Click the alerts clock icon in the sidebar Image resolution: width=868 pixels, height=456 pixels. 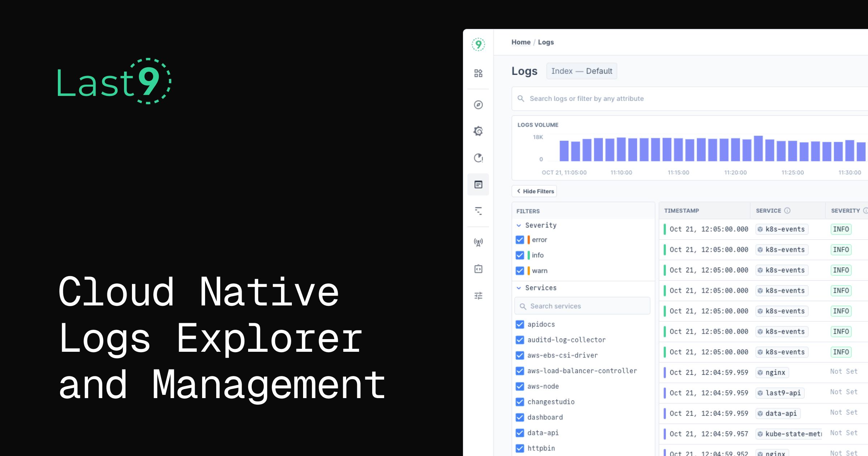tap(478, 158)
